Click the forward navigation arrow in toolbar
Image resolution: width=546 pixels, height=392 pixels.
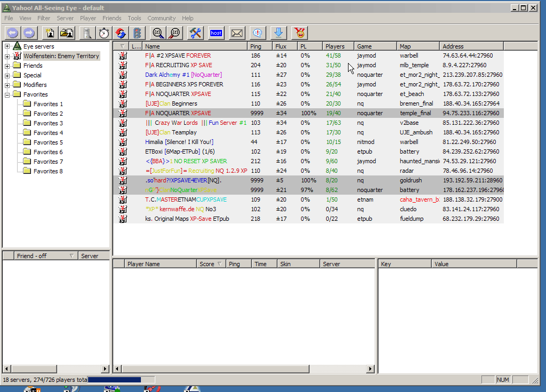(x=29, y=33)
